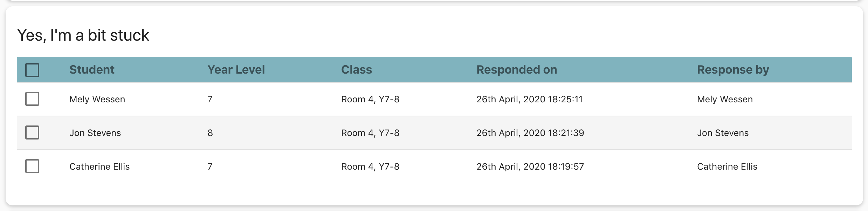Click Jon Stevens in Student column
Viewport: 868px width, 211px height.
coord(95,133)
